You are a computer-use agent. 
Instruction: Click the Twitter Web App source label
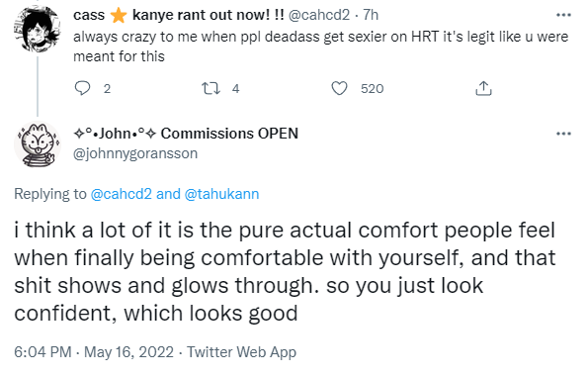point(241,352)
